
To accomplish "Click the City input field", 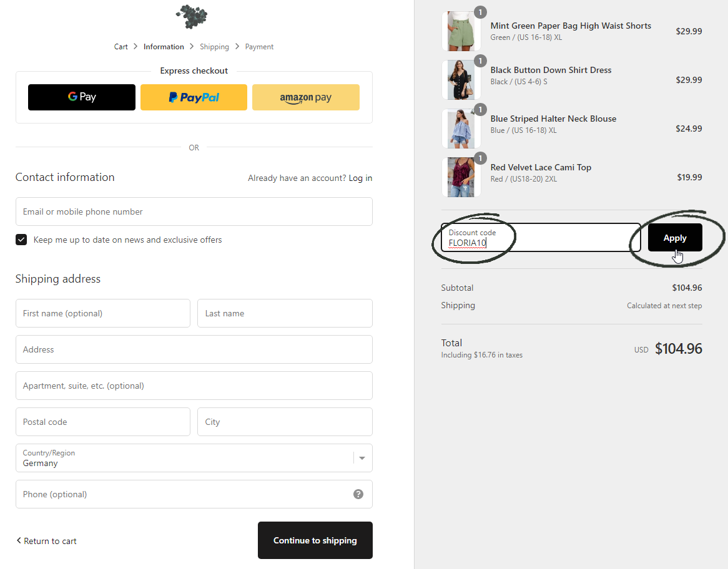I will point(285,422).
